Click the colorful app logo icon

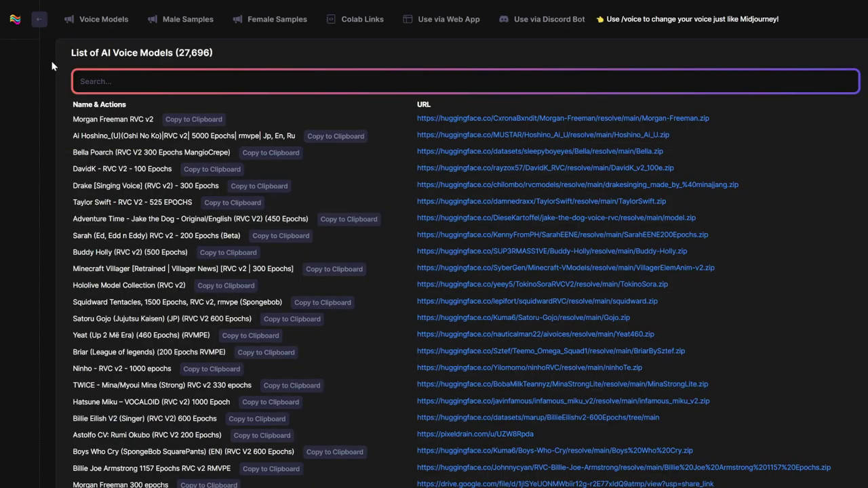point(15,19)
